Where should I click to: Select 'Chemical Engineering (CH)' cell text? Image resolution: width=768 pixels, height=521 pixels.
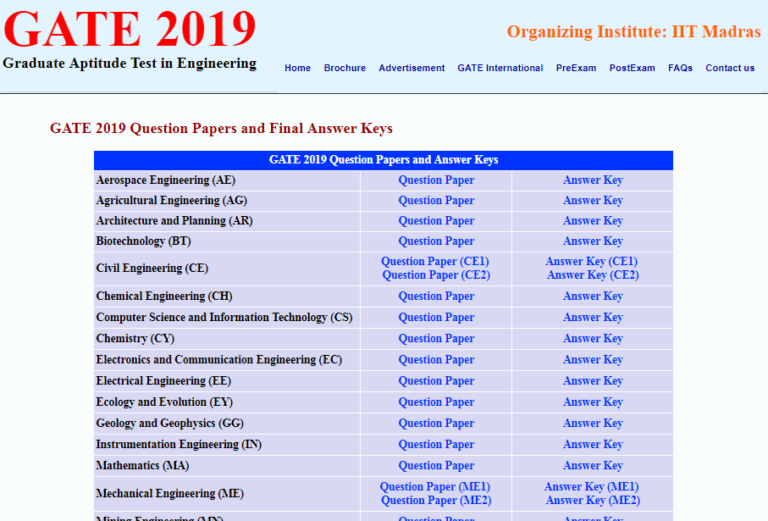(164, 296)
